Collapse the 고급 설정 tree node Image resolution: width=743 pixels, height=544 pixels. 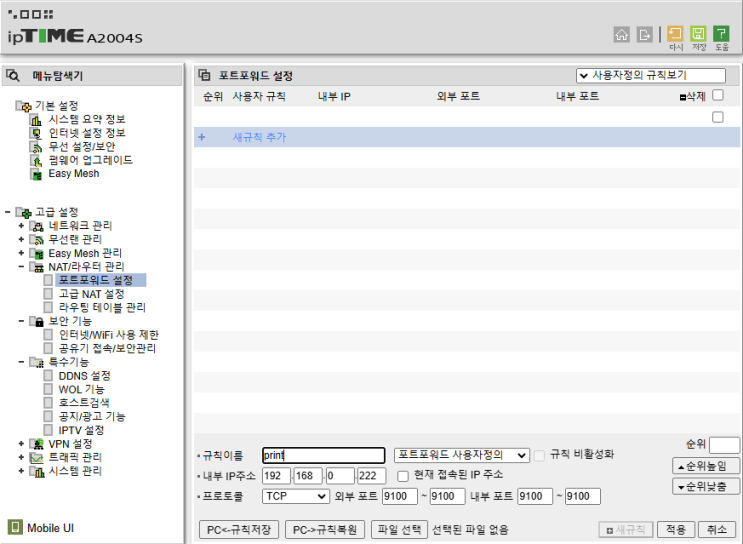tap(8, 212)
